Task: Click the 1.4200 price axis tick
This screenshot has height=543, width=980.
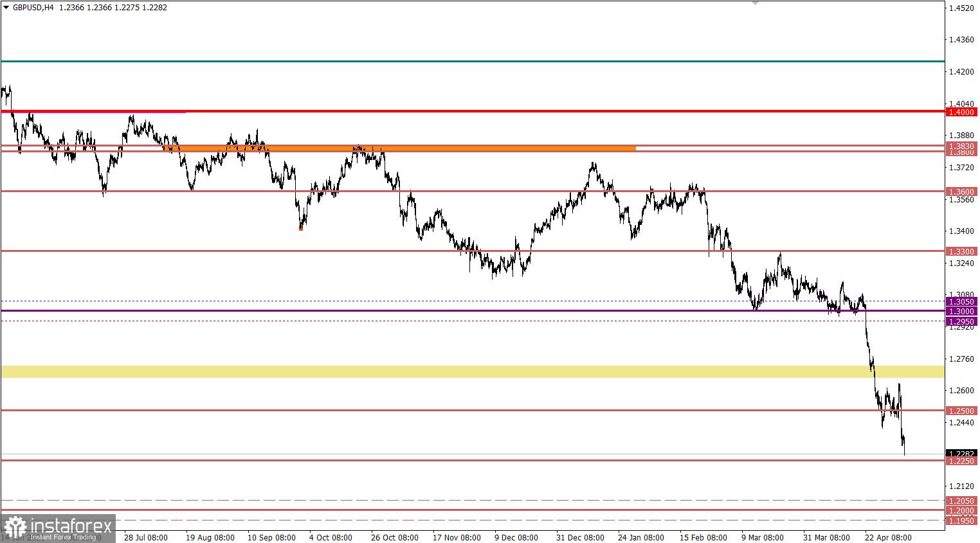Action: pos(962,72)
